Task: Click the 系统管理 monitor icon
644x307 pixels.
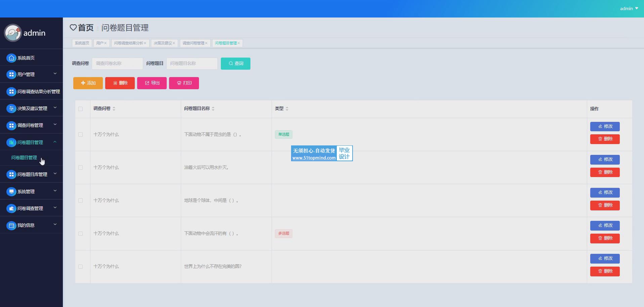Action: (11, 192)
